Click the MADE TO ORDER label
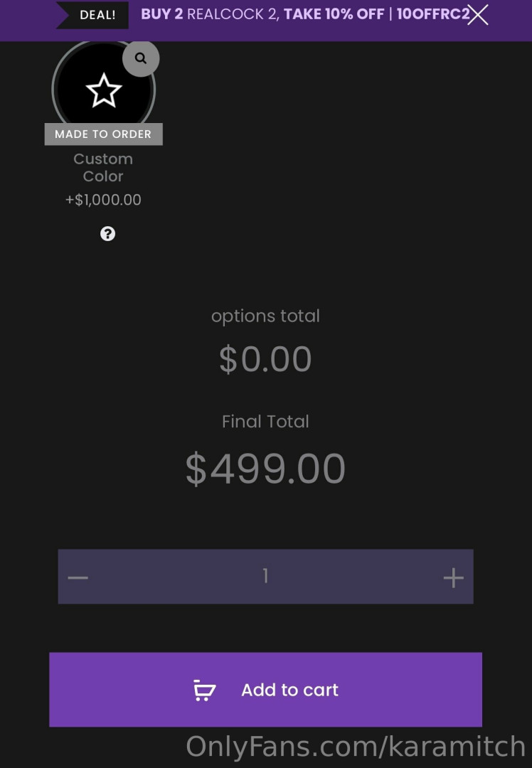Screen dimensions: 532x768 (103, 134)
